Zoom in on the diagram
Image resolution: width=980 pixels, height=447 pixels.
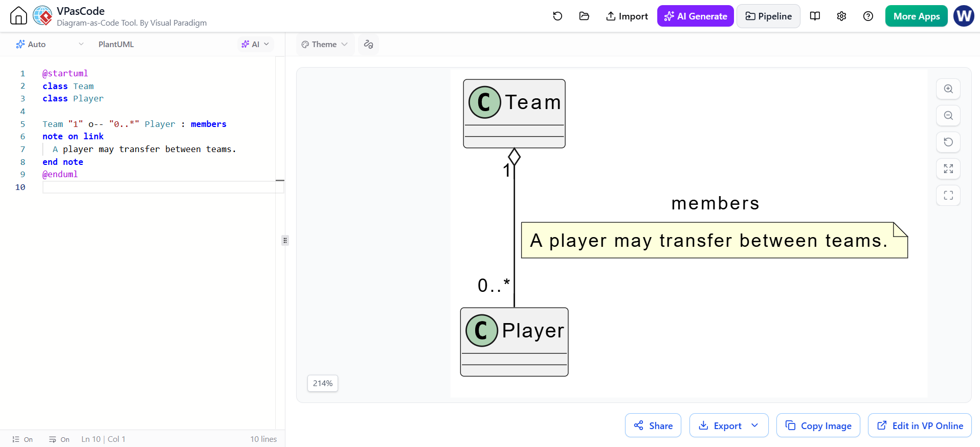coord(948,89)
